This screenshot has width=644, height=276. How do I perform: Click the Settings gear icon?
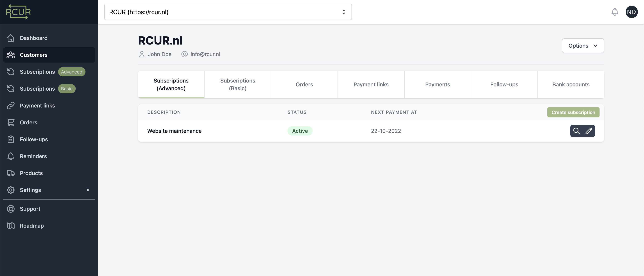click(11, 190)
